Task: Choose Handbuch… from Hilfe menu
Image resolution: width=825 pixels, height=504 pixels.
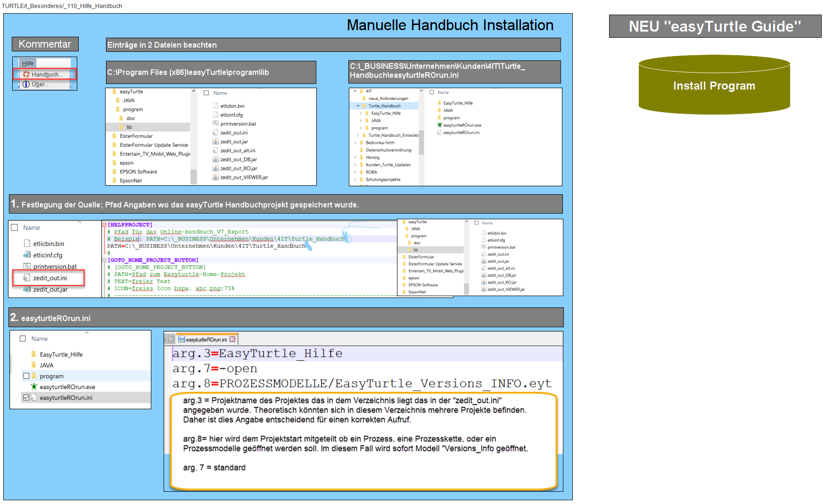Action: point(44,74)
